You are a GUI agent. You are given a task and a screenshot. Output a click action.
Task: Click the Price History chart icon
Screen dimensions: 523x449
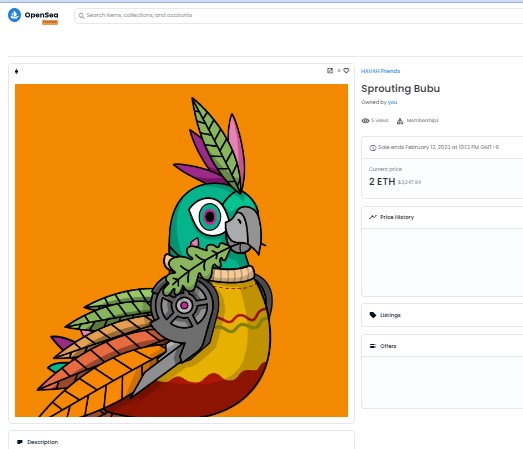tap(373, 217)
